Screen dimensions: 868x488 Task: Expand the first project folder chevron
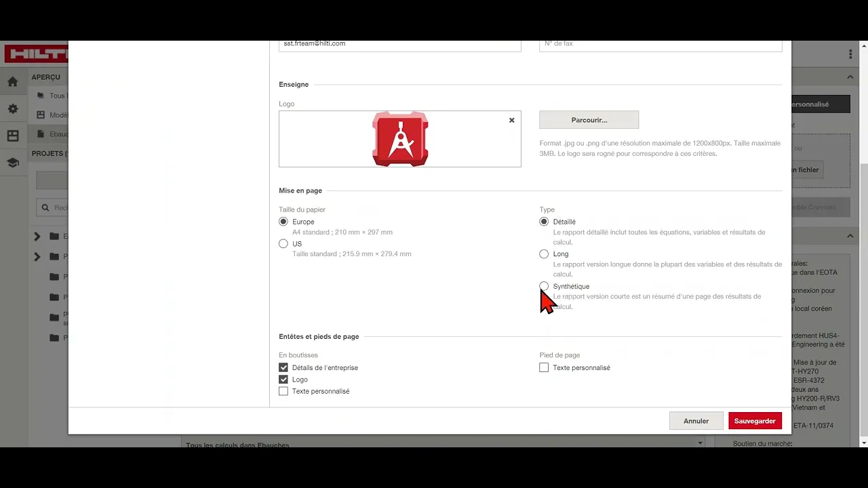[37, 237]
